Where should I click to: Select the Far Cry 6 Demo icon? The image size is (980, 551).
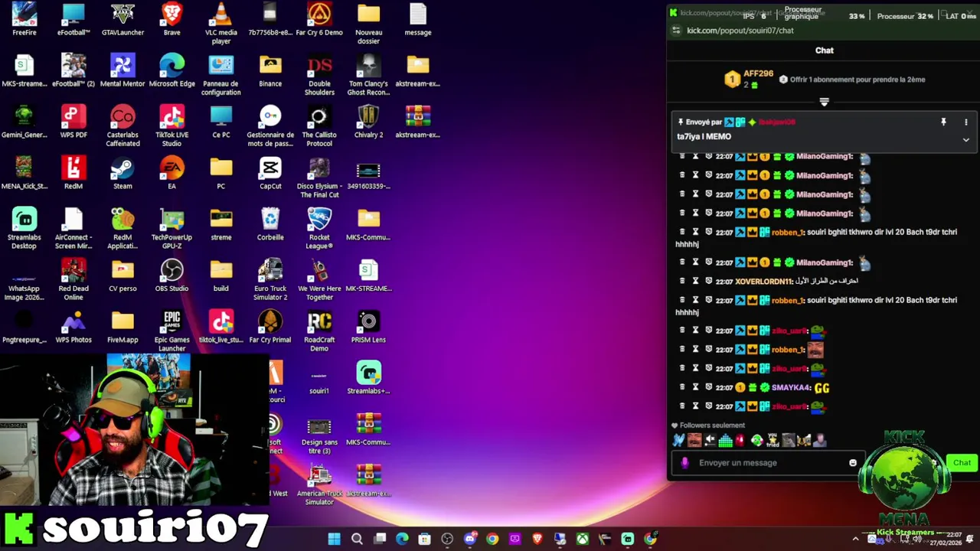click(x=319, y=20)
